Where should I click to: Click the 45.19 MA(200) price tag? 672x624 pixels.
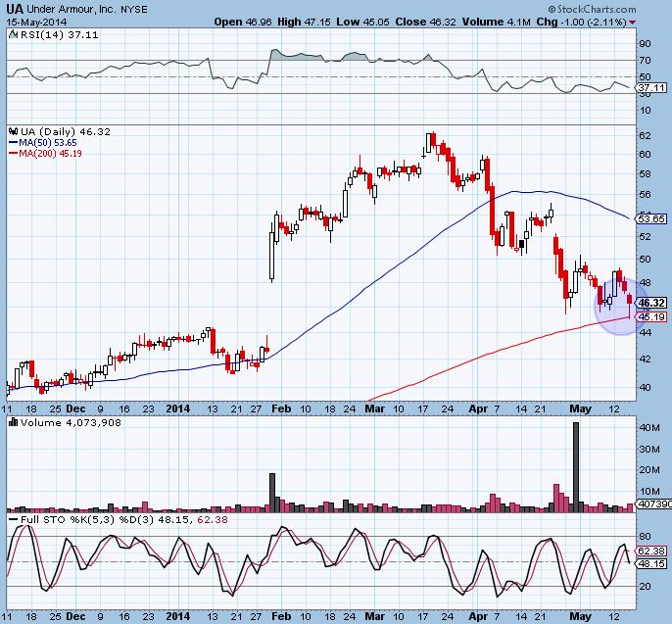pos(651,317)
